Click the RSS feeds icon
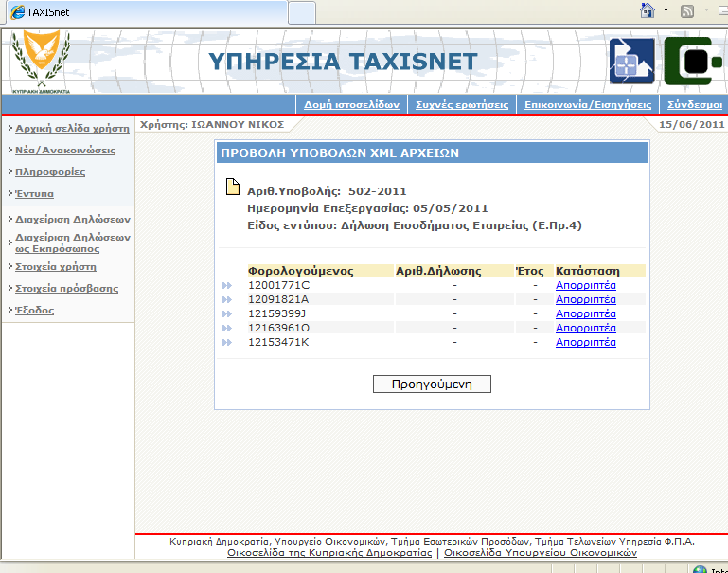Screen dimensions: 728x573 click(x=686, y=10)
